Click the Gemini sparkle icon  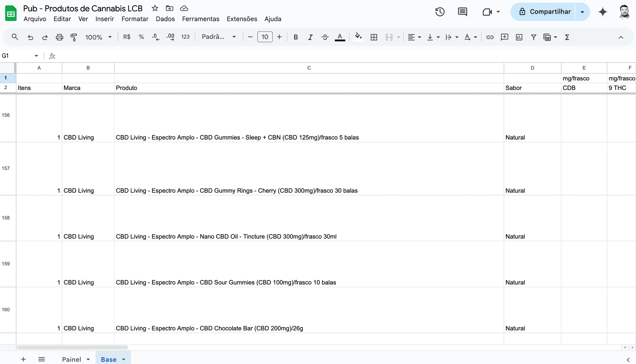click(603, 12)
